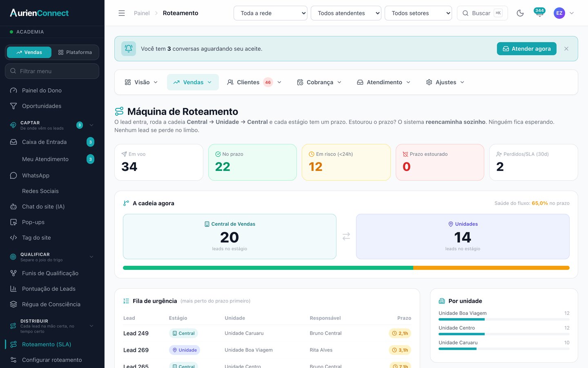Open Chat do site (IA) robot icon
This screenshot has height=368, width=588.
click(13, 206)
